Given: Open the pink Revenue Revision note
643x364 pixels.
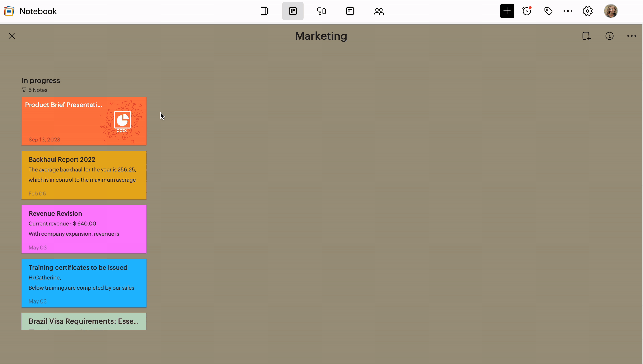Looking at the screenshot, I should pyautogui.click(x=84, y=229).
